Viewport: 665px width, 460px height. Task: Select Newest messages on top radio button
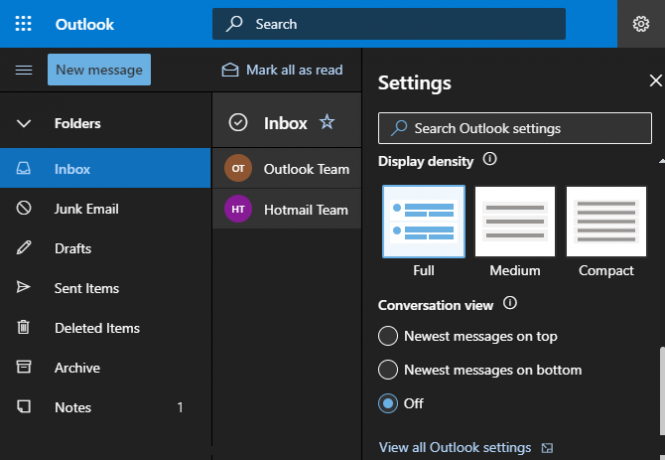tap(388, 336)
